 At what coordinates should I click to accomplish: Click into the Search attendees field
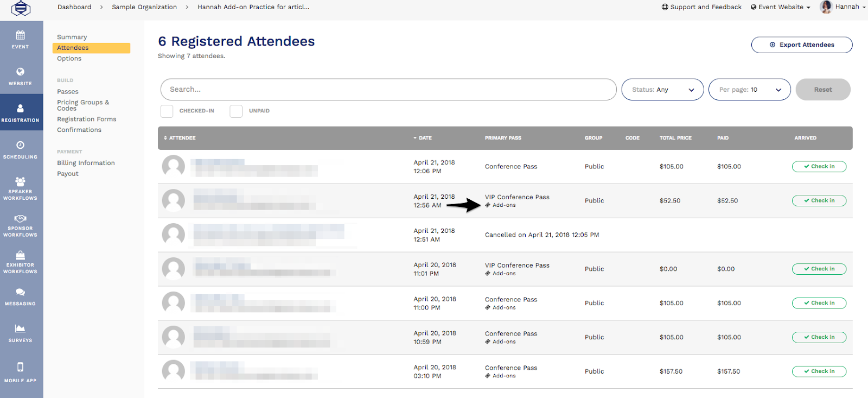387,89
